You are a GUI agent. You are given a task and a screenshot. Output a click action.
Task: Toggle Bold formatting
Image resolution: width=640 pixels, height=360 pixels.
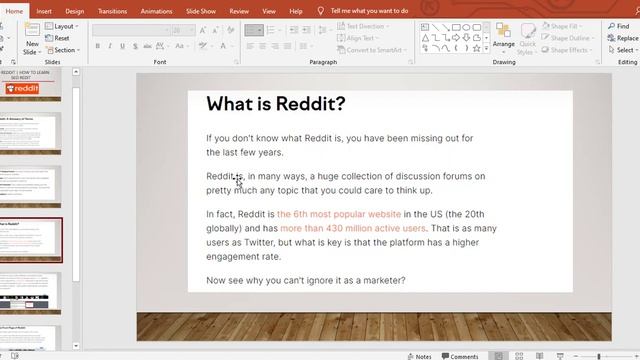tap(98, 46)
